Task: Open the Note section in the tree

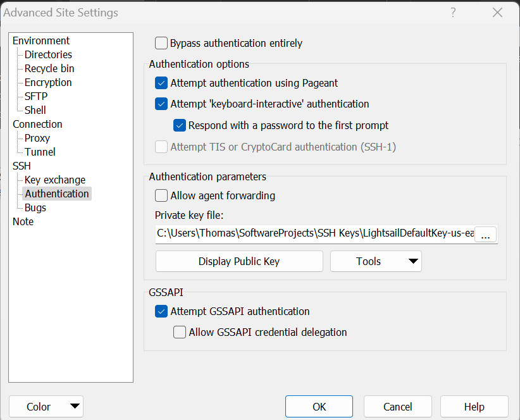Action: coord(23,221)
